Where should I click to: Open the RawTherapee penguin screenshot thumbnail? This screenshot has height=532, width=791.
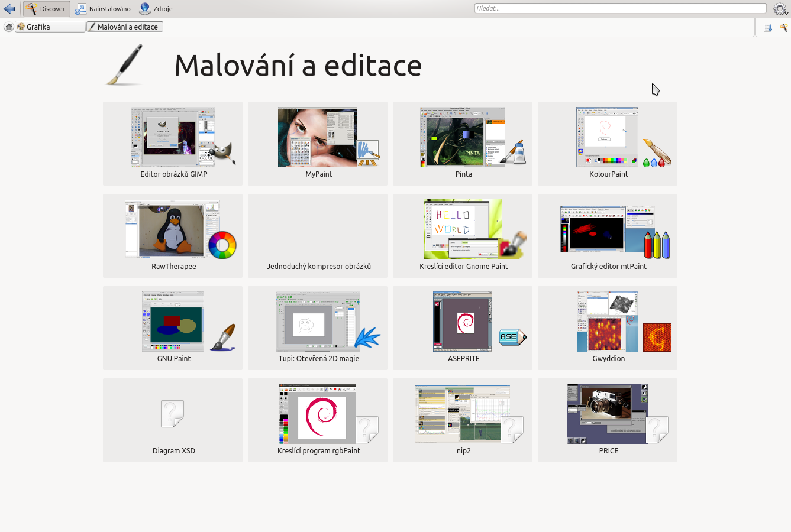(173, 229)
